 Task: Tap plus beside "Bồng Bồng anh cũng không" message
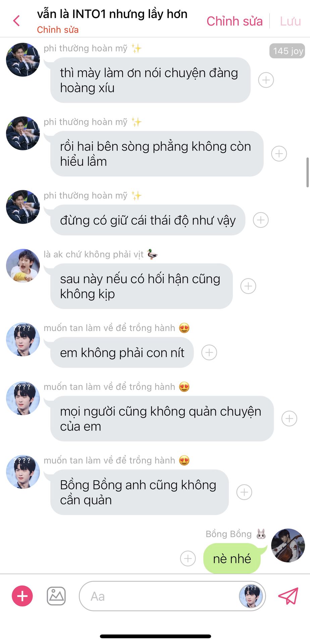coord(244,492)
